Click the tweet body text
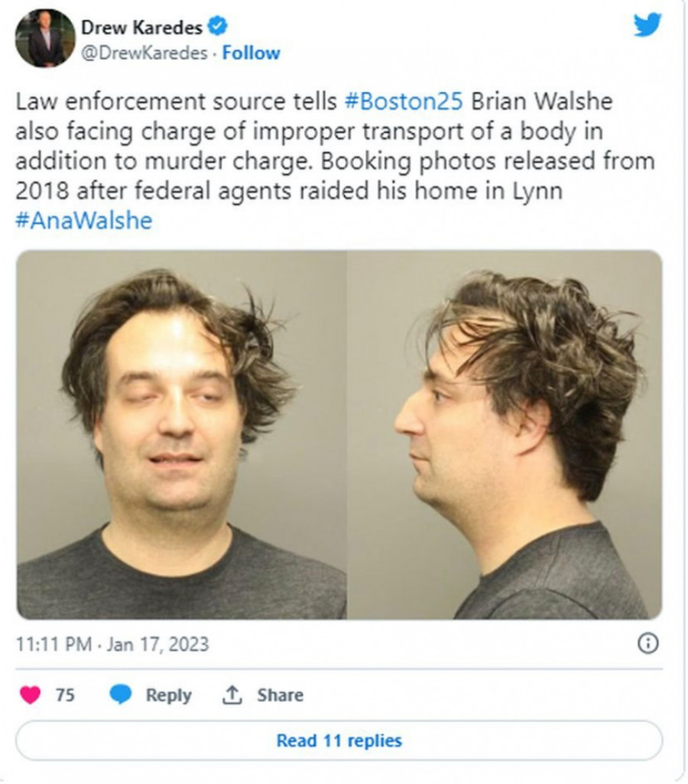The width and height of the screenshot is (688, 784). (x=336, y=160)
